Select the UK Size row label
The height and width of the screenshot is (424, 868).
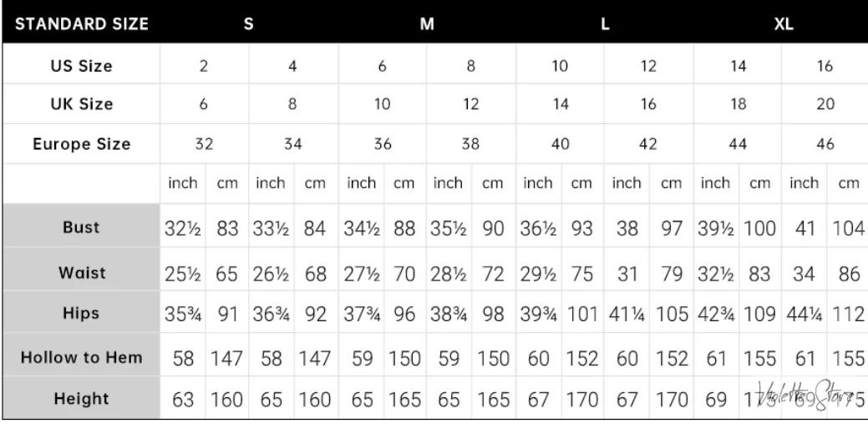pyautogui.click(x=81, y=105)
